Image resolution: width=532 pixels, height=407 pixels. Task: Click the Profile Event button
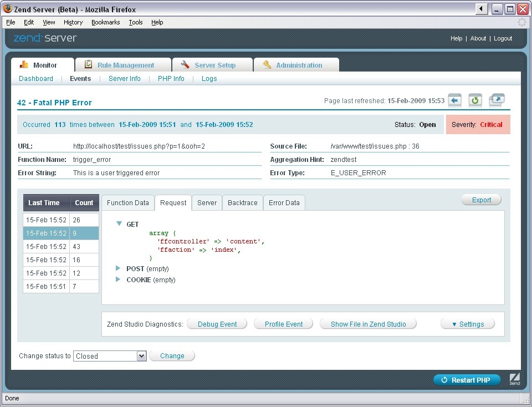(x=284, y=324)
